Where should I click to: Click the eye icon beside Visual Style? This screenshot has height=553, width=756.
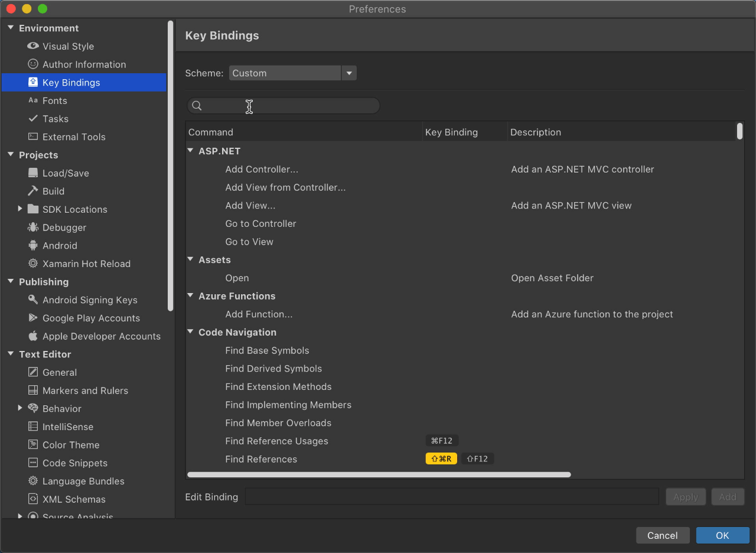click(33, 46)
